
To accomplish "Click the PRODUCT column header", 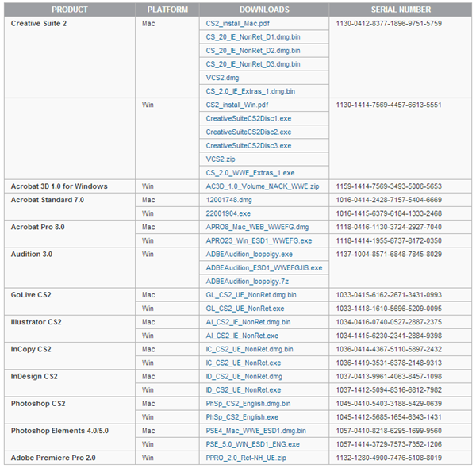I will 70,10.
